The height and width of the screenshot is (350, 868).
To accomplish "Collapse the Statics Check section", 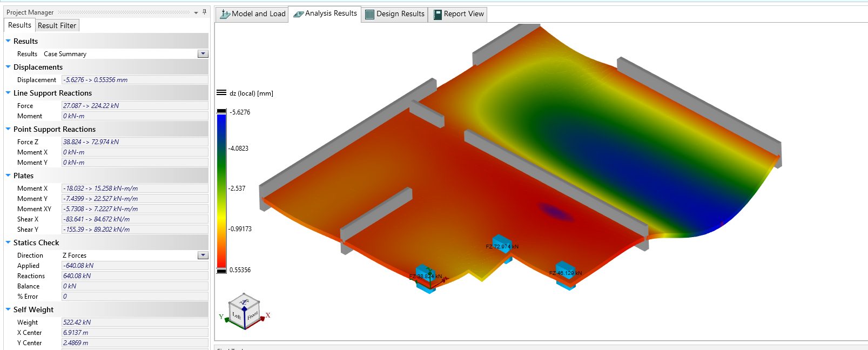I will coord(8,243).
